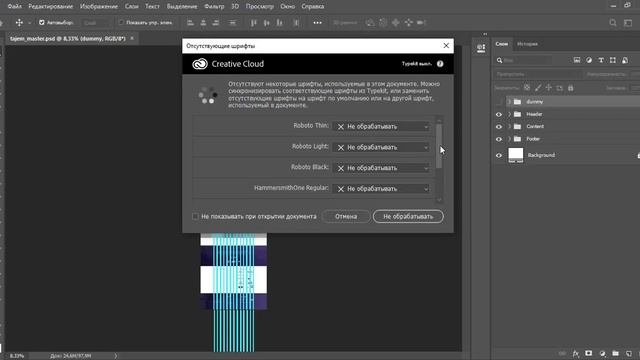
Task: Click the lock image pixels brush icon
Action: tap(538, 88)
